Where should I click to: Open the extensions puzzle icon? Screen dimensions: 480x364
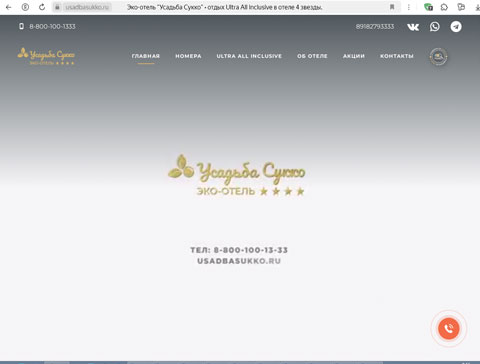coord(444,7)
